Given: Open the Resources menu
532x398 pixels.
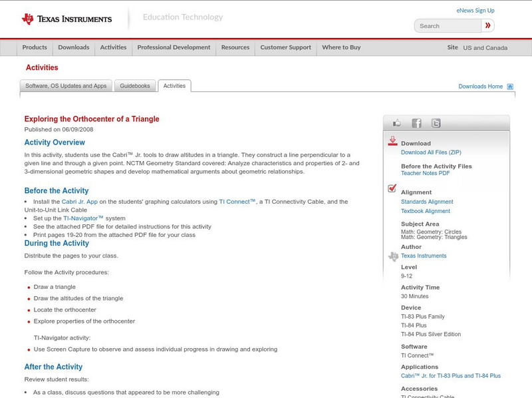Looking at the screenshot, I should pos(235,47).
